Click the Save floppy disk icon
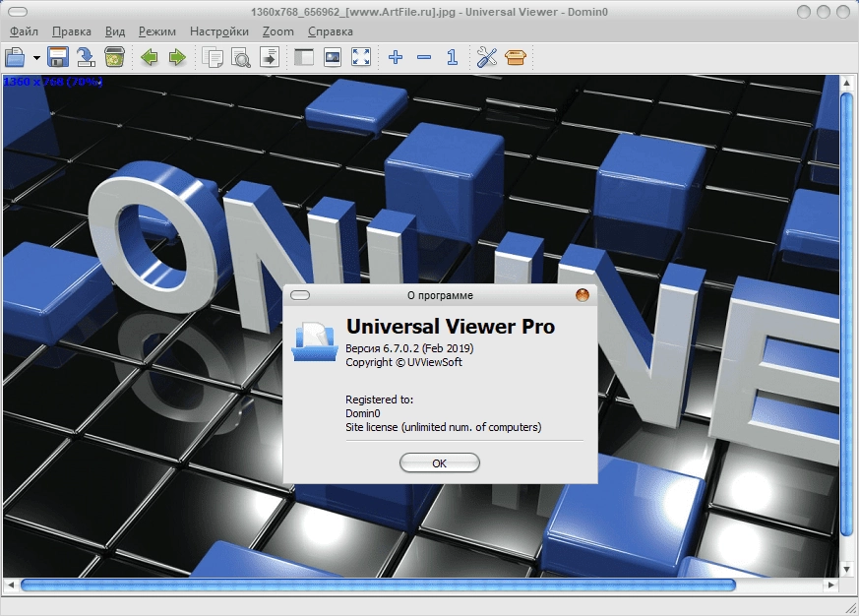The height and width of the screenshot is (616, 859). point(57,57)
